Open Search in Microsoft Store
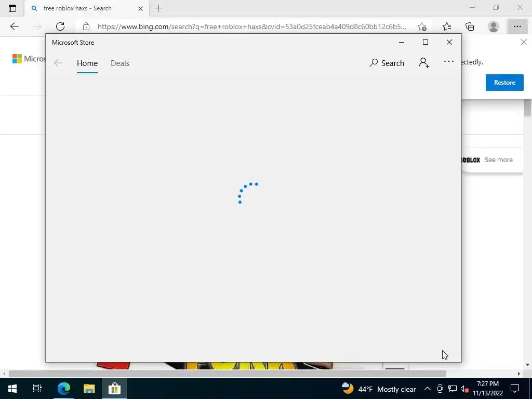The image size is (532, 399). coord(387,63)
